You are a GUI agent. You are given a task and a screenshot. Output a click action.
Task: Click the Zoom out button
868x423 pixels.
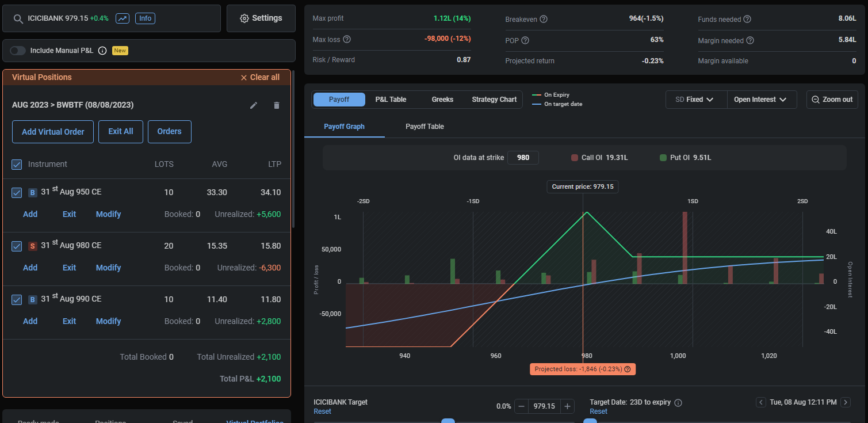point(832,100)
